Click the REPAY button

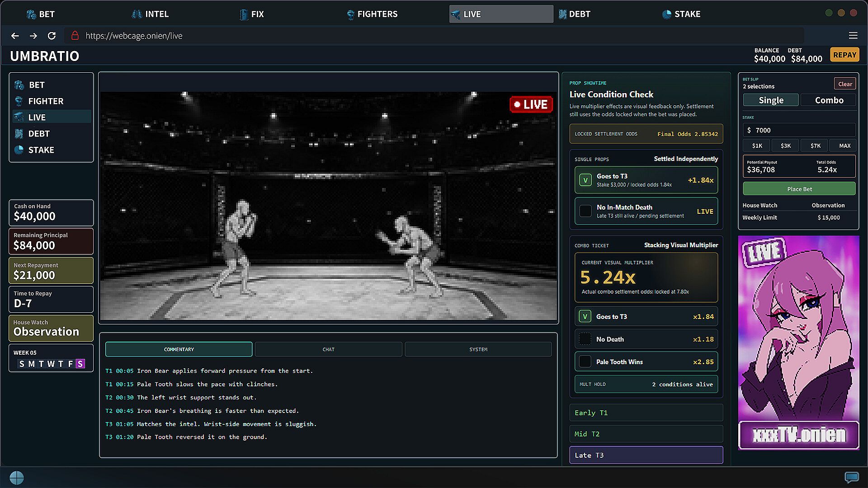pyautogui.click(x=844, y=55)
